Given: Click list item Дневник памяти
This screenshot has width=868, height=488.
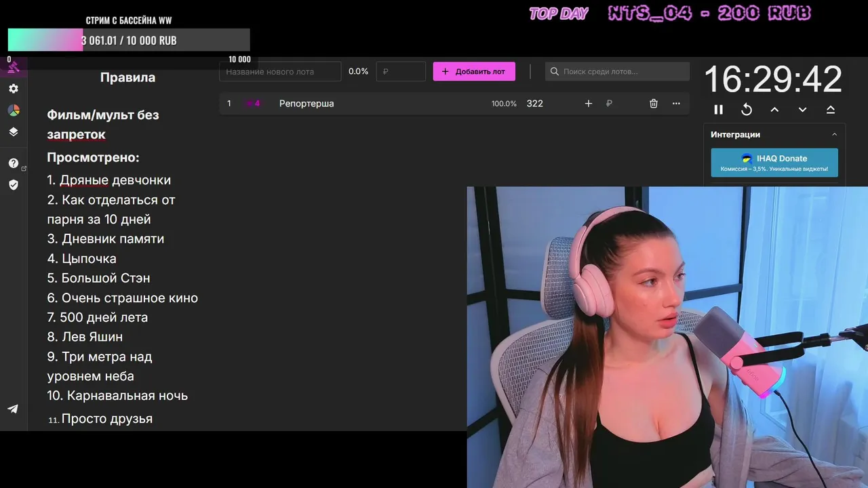Looking at the screenshot, I should [x=105, y=239].
